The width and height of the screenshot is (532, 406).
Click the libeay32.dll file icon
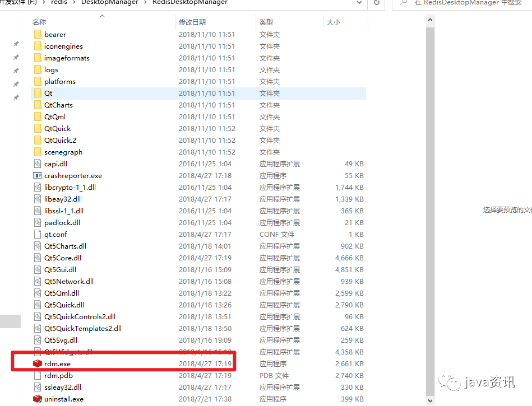point(38,199)
